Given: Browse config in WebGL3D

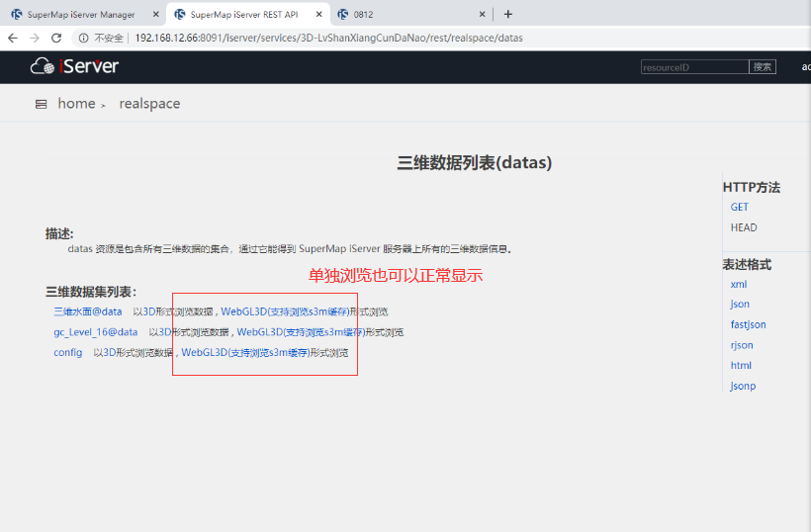Looking at the screenshot, I should (x=245, y=353).
